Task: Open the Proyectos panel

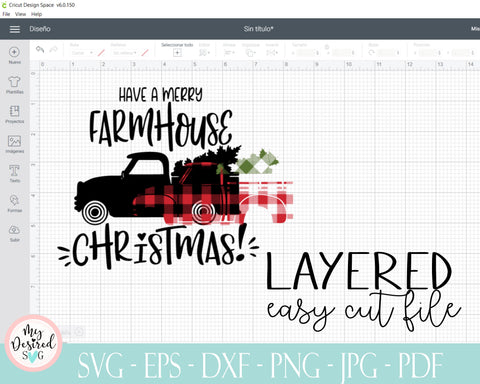Action: [x=14, y=111]
